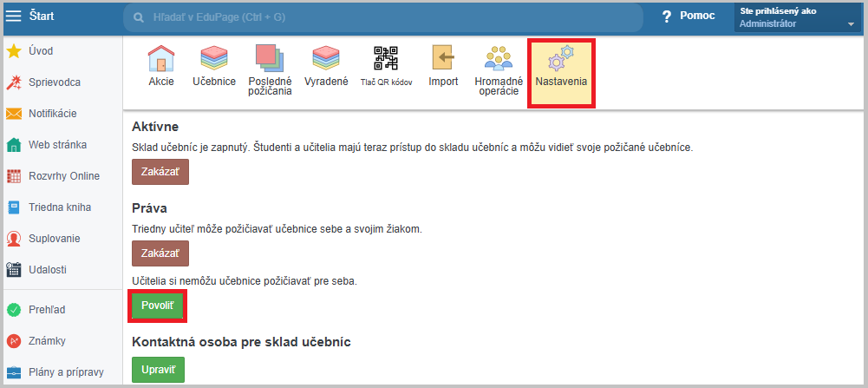Click the Práva heading

coord(149,207)
